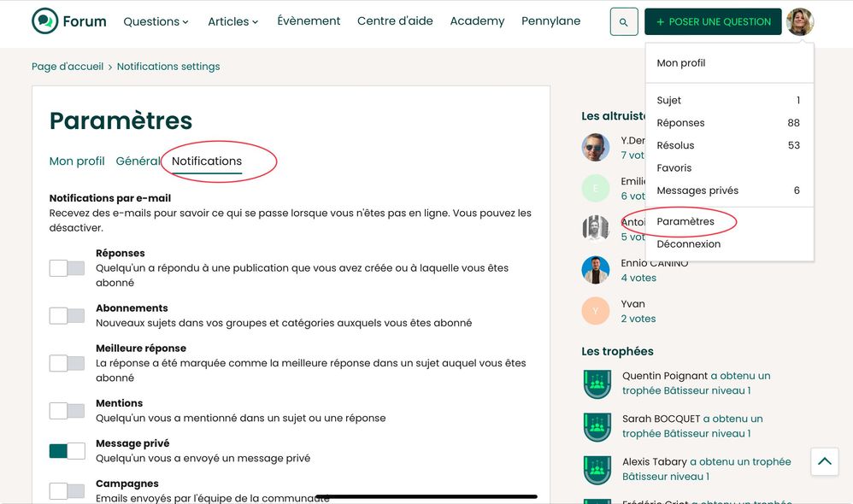Viewport: 853px width, 504px height.
Task: Click the scroll-to-top arrow button
Action: coord(824,461)
